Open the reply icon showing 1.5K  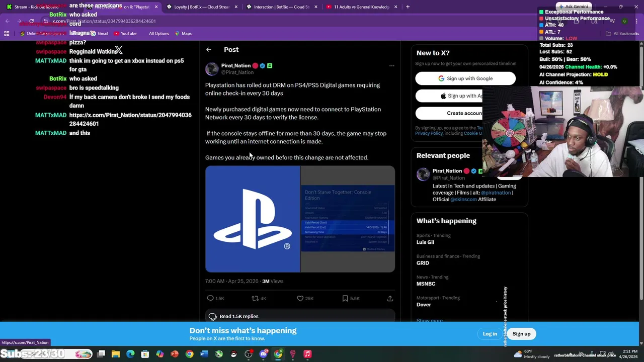tap(216, 299)
